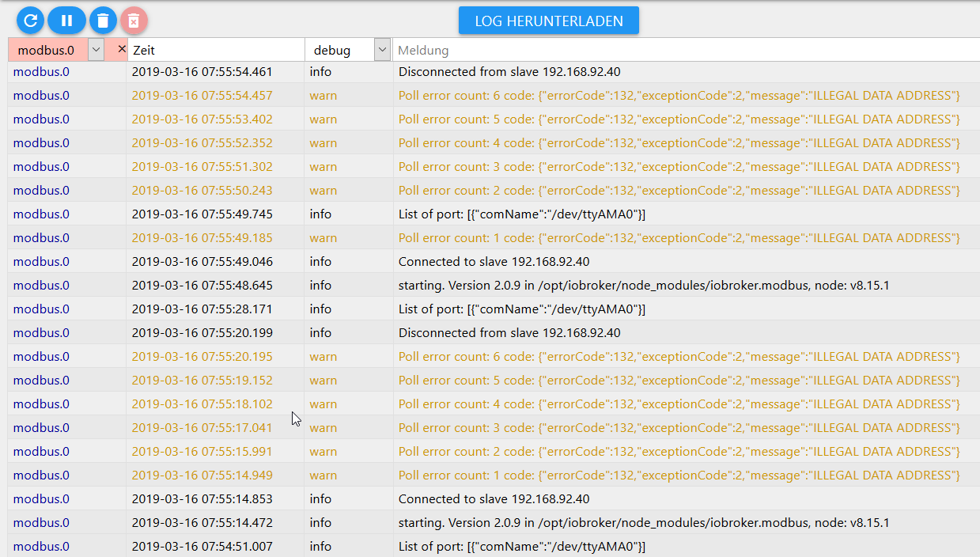
Task: Select Connected to slave message at 07:55:49.046
Action: point(494,262)
